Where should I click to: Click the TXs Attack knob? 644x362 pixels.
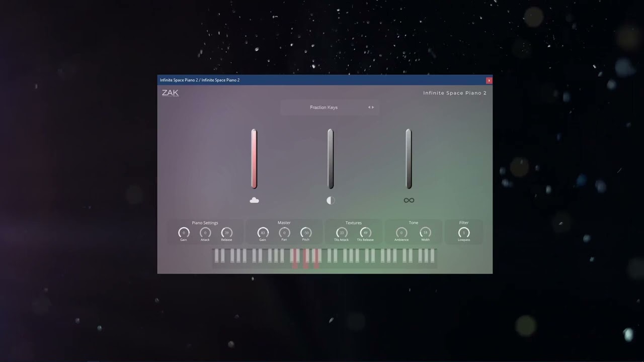342,232
